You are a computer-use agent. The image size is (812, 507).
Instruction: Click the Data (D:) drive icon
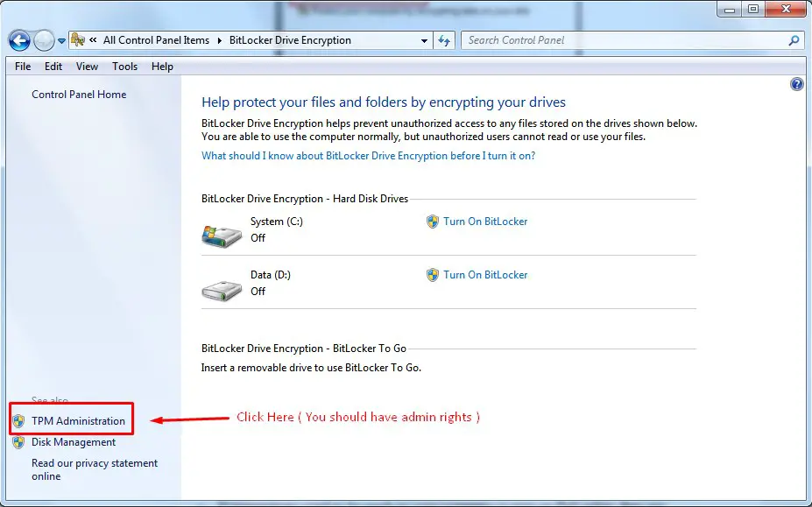tap(222, 290)
